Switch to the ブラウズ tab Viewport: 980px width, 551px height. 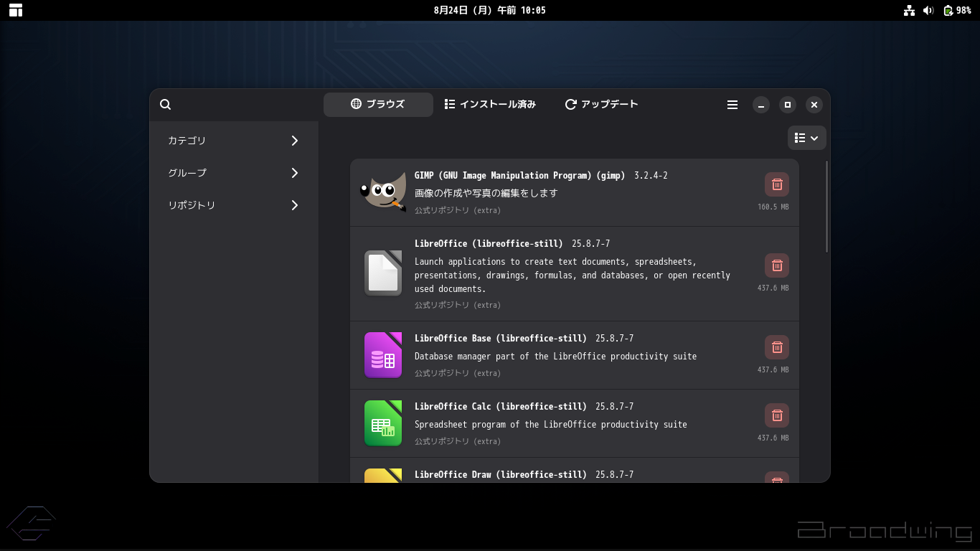click(378, 105)
